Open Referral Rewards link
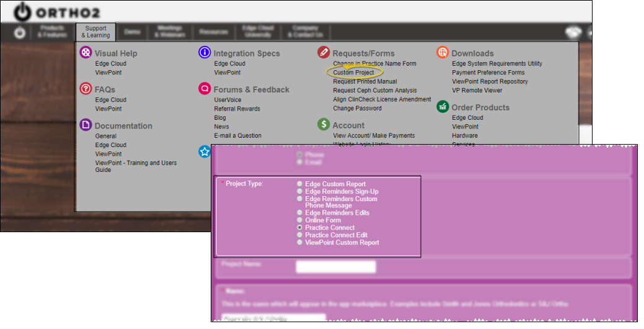Viewport: 644px width, 329px height. tap(237, 109)
